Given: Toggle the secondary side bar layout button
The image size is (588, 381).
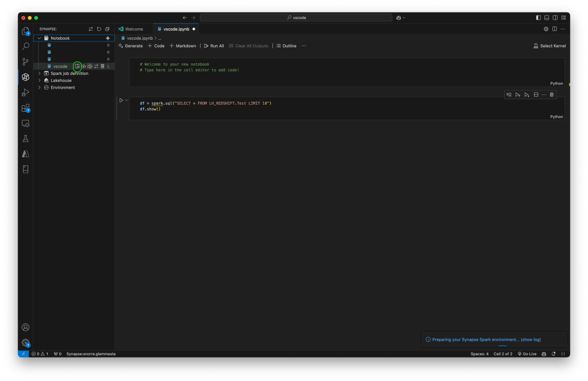Looking at the screenshot, I should coord(555,18).
